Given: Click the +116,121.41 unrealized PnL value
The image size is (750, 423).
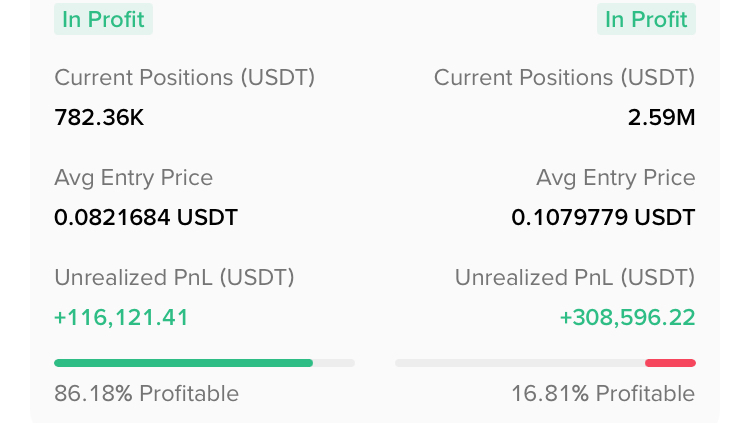Looking at the screenshot, I should [121, 318].
